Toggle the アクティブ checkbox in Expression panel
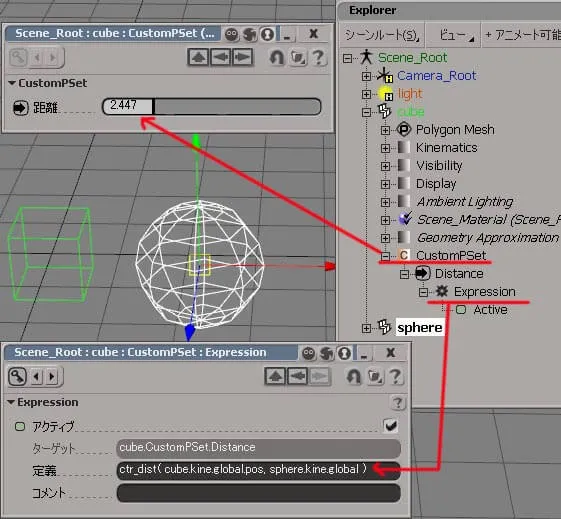 (x=390, y=426)
